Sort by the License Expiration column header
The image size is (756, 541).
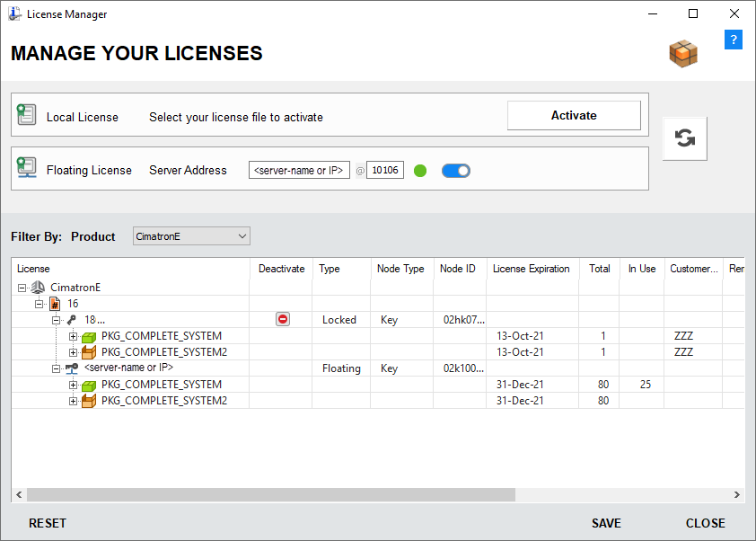532,269
